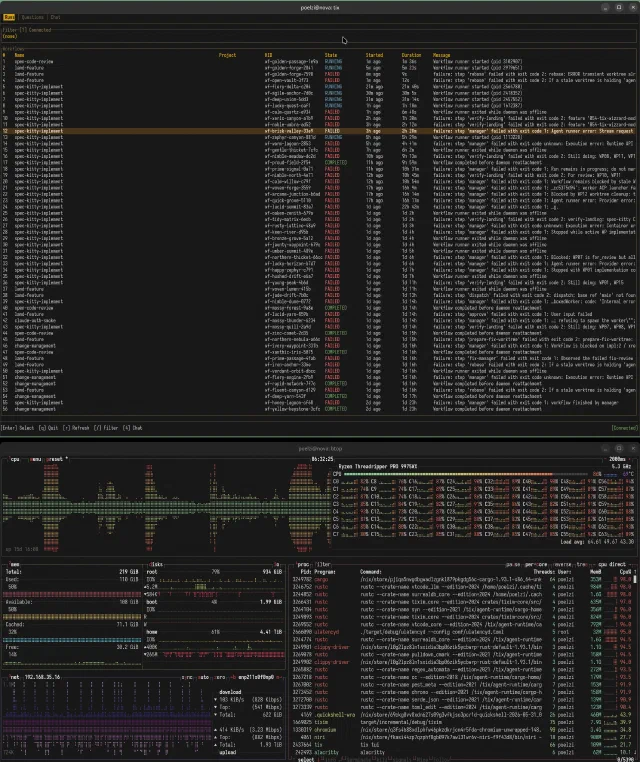Click select option in proc footer
The width and height of the screenshot is (640, 762).
(305, 759)
